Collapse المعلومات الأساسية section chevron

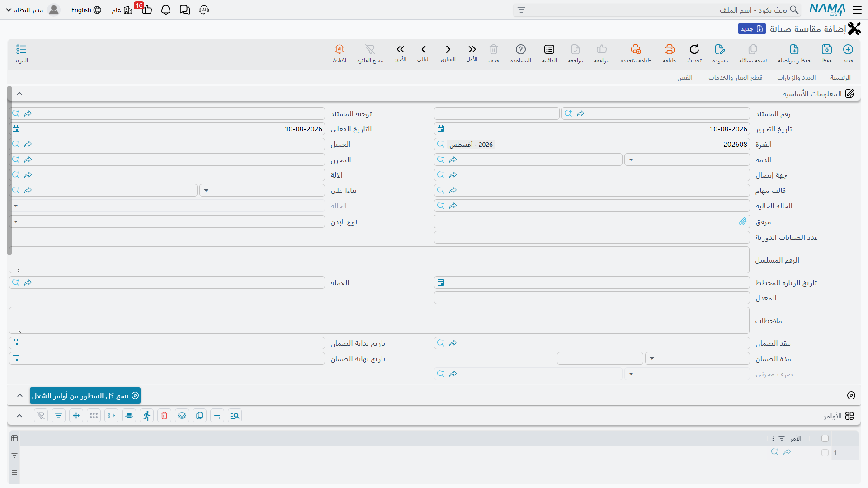point(19,94)
